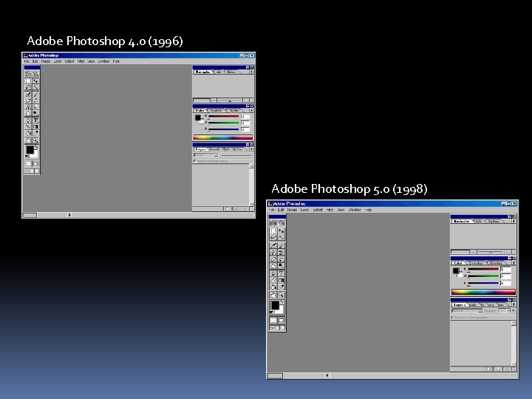The image size is (532, 399).
Task: Select the Type tool in Photoshop 5.0
Action: (282, 273)
